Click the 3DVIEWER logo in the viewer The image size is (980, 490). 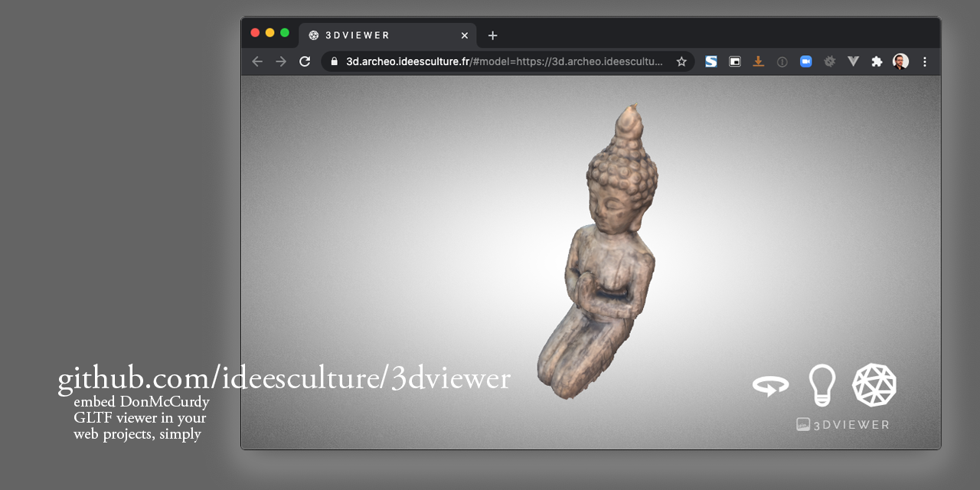click(x=843, y=424)
